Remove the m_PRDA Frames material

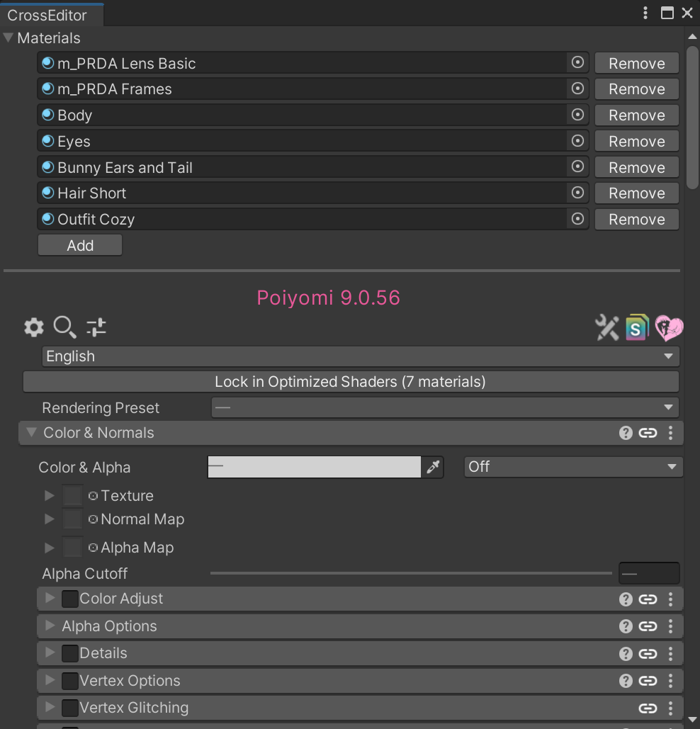(637, 89)
